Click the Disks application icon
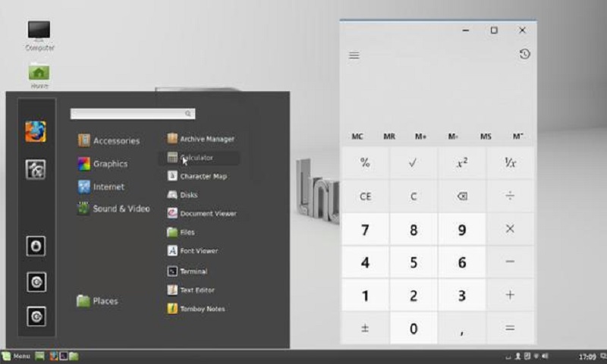Screen dimensions: 607x364 tap(172, 195)
